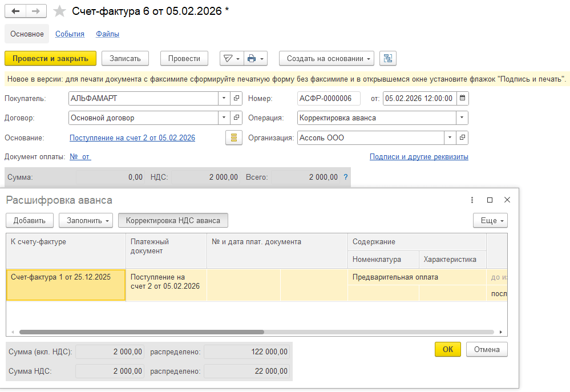Click the back navigation arrow
This screenshot has width=570, height=392.
(15, 11)
